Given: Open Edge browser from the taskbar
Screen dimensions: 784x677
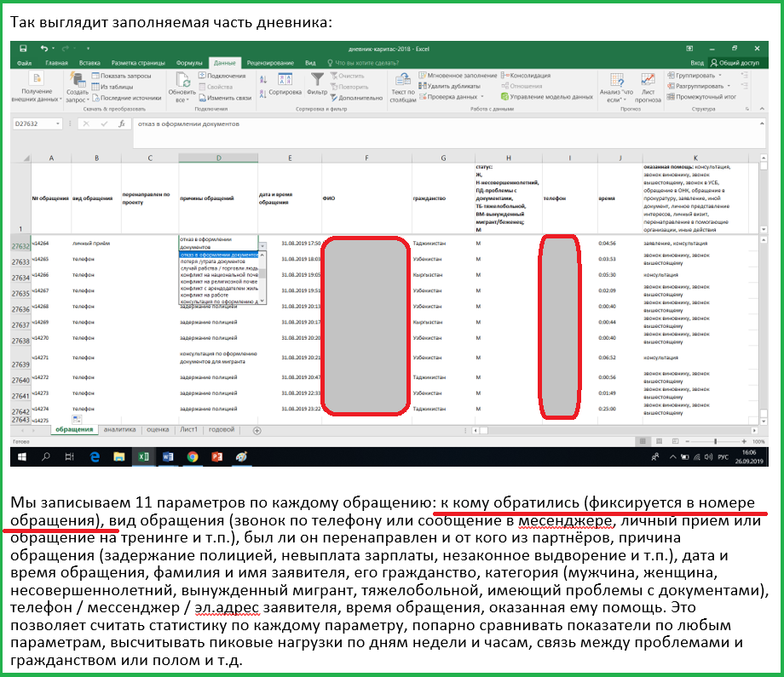Looking at the screenshot, I should click(95, 456).
